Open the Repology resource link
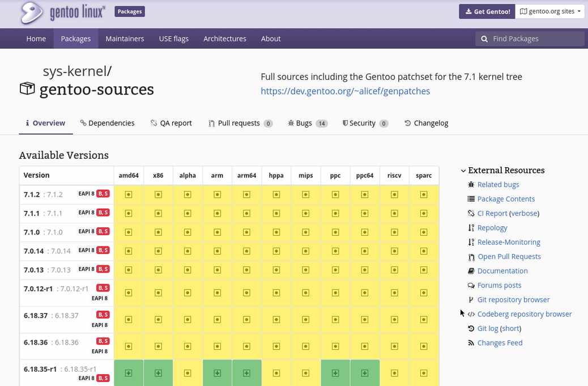The image size is (588, 386). [x=492, y=228]
